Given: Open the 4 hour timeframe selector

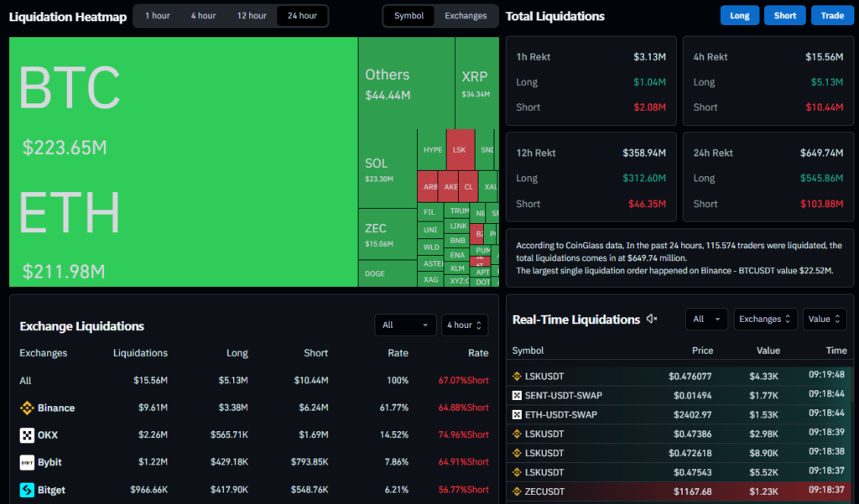Looking at the screenshot, I should point(465,325).
